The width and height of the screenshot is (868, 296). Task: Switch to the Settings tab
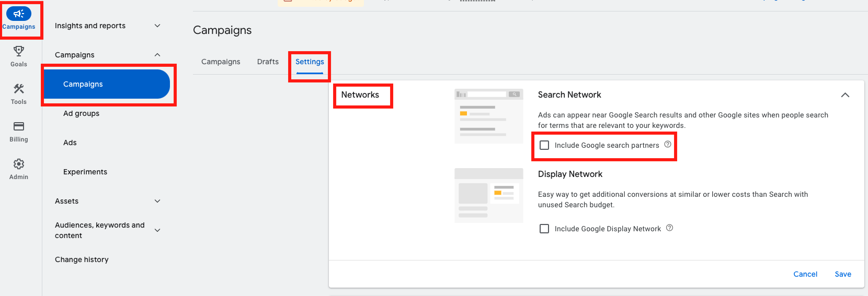310,62
